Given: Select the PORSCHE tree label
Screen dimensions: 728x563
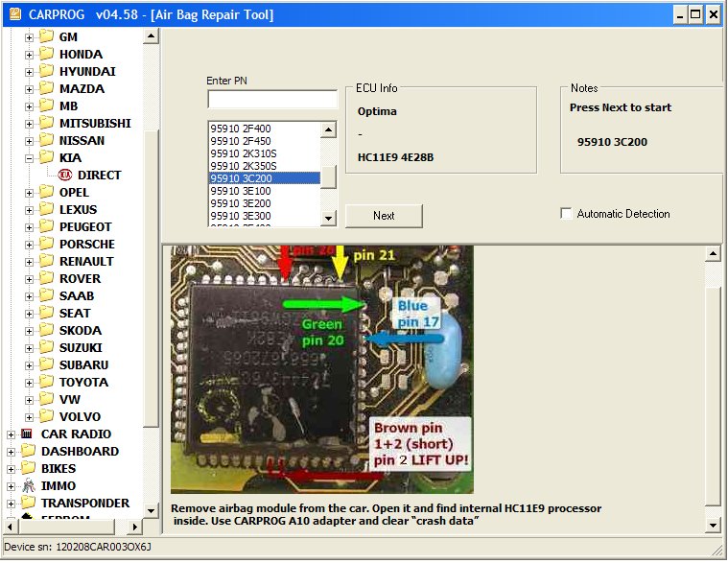Looking at the screenshot, I should 87,244.
